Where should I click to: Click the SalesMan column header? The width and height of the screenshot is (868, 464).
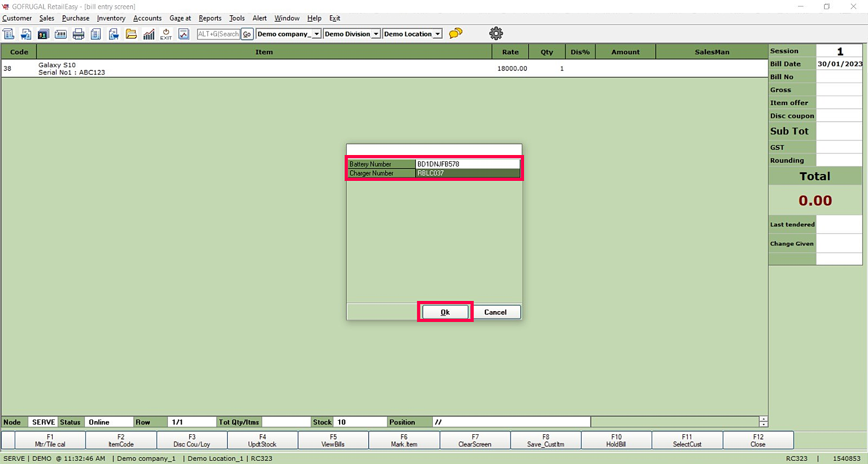(712, 52)
